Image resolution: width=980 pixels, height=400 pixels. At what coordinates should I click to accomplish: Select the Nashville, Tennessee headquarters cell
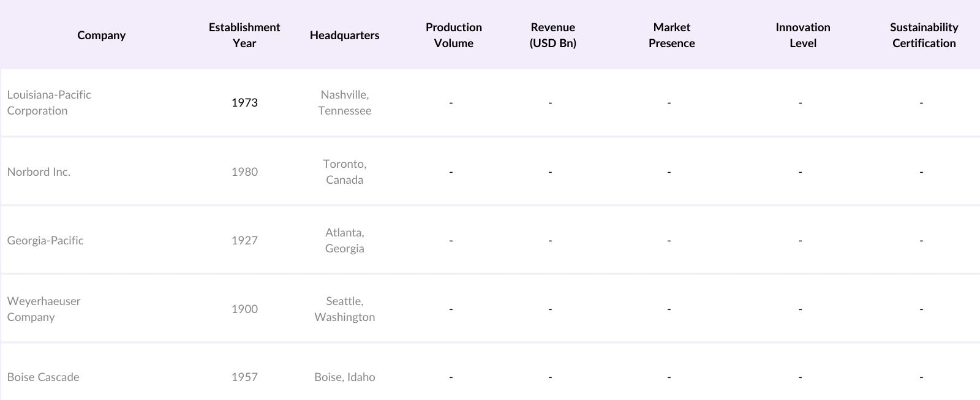click(344, 102)
